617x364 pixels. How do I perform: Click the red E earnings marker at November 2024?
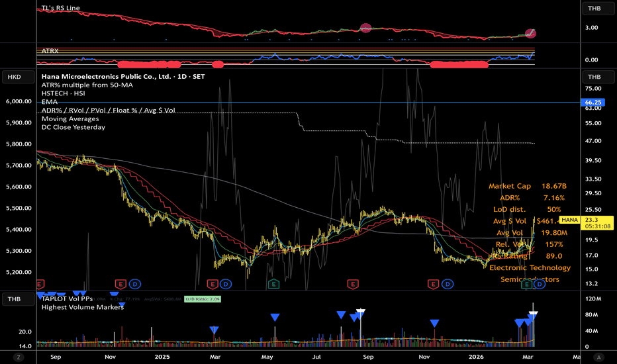120,284
